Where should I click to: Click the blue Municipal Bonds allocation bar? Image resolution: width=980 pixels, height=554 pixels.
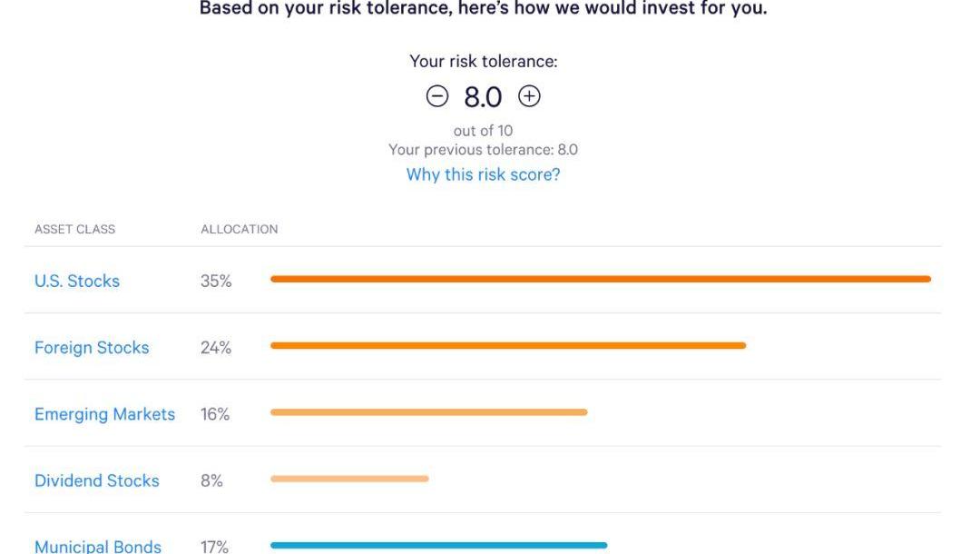point(438,545)
